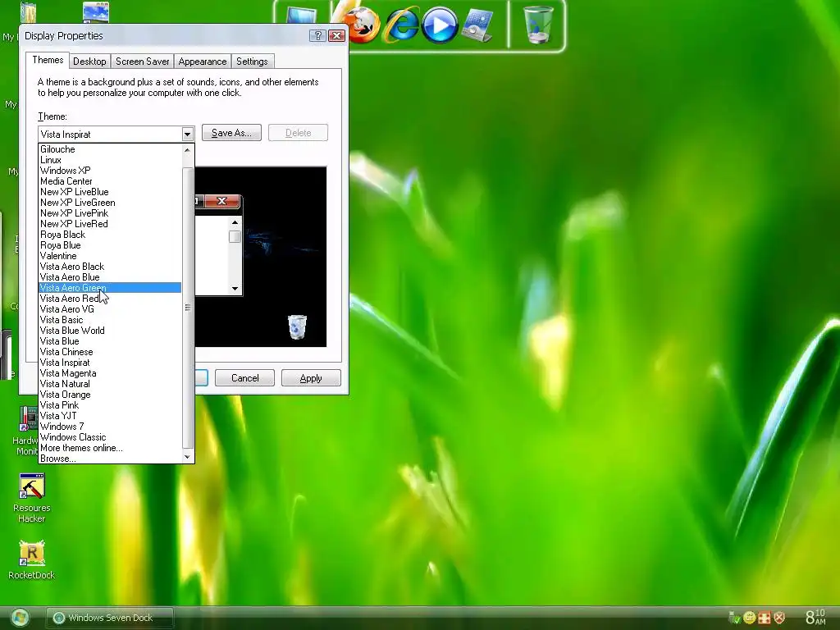Viewport: 840px width, 630px height.
Task: Choose the Valentine theme
Action: coord(111,256)
